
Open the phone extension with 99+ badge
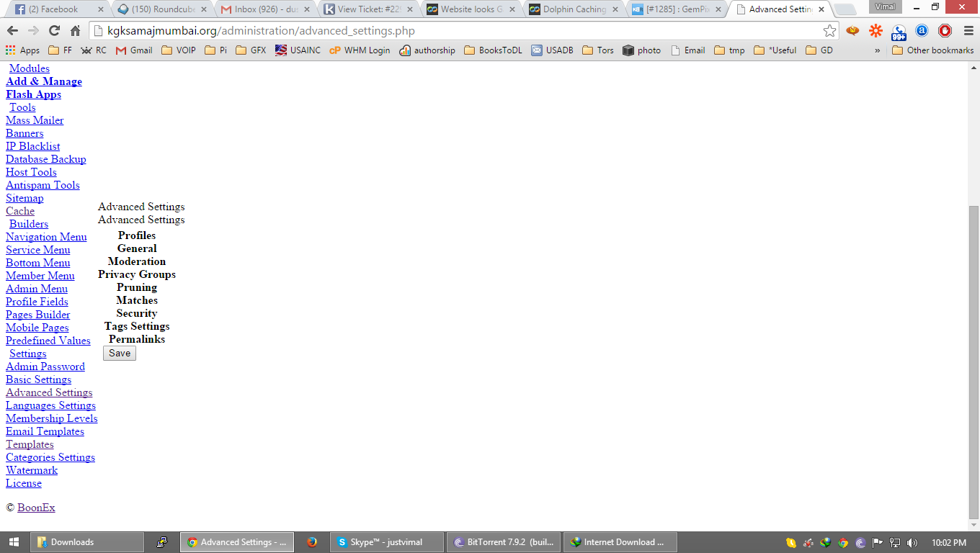click(899, 32)
